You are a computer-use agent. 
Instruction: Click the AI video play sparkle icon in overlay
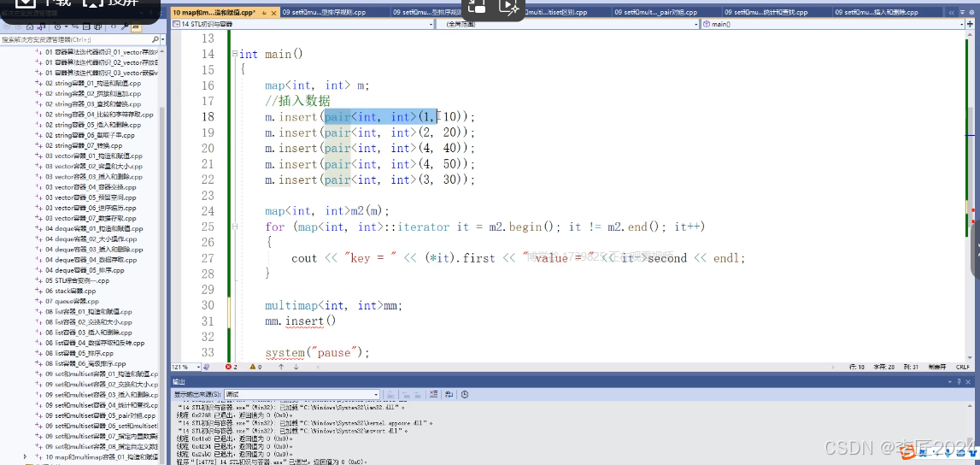pos(509,6)
